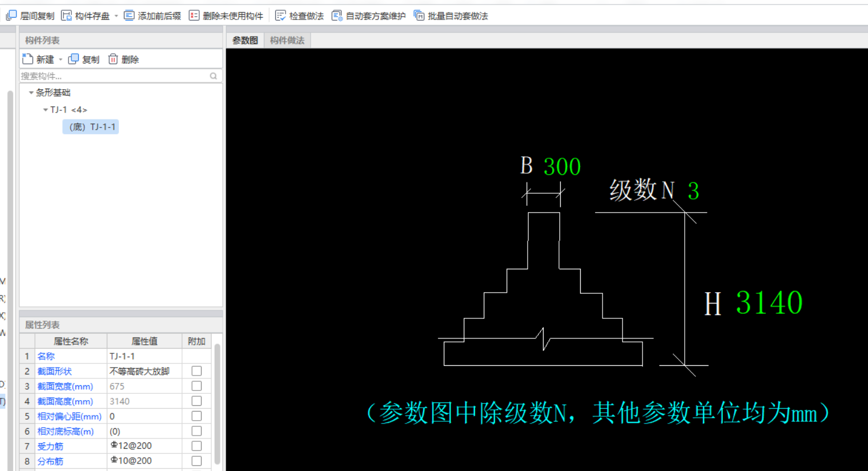The width and height of the screenshot is (868, 471).
Task: Click the 层间复制 copy icon
Action: [x=11, y=15]
